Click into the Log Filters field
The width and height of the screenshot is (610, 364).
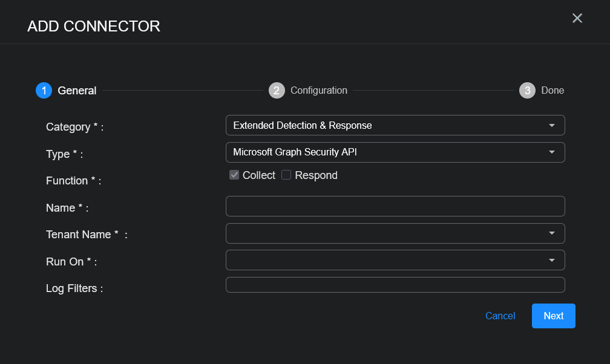coord(395,285)
